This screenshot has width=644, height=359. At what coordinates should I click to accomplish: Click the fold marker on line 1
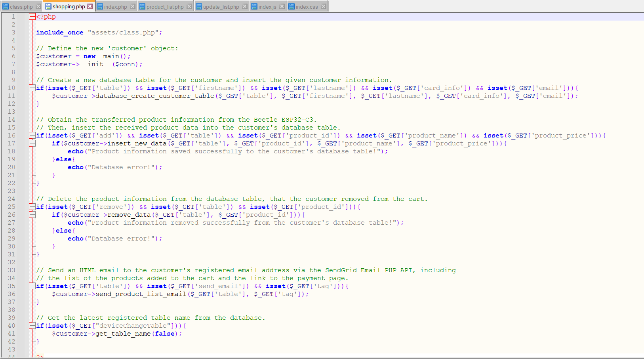32,16
